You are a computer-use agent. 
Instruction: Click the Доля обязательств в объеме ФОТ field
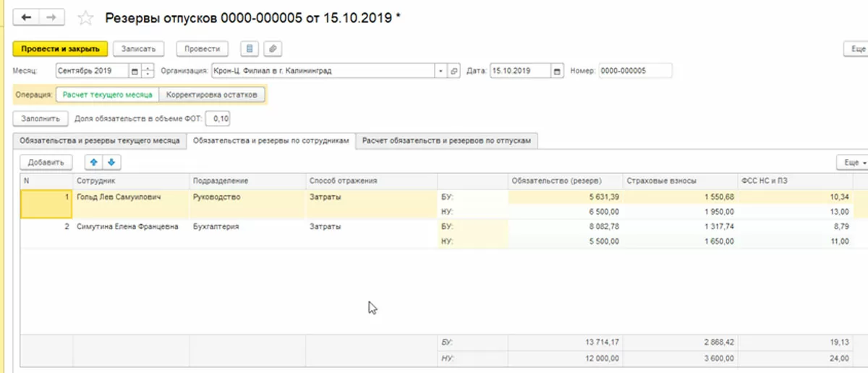pyautogui.click(x=219, y=118)
